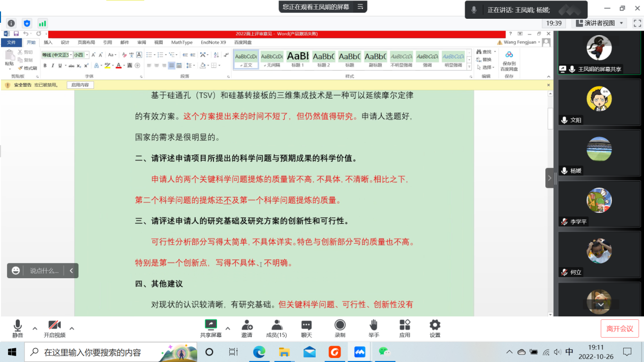This screenshot has height=362, width=644.
Task: Open the 演讲者视图 view dropdown
Action: coord(600,23)
